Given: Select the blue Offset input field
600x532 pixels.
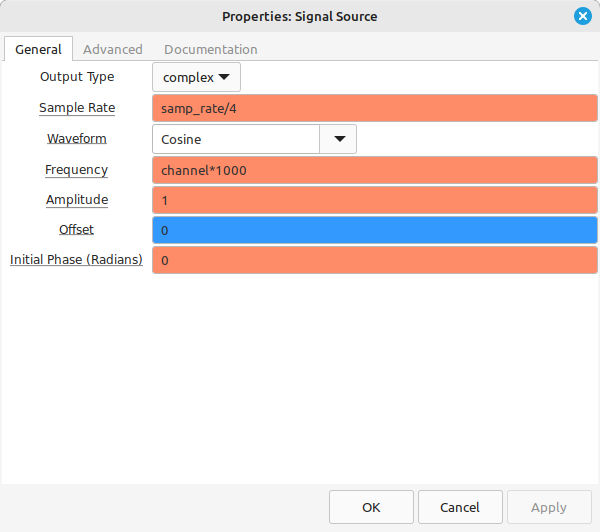Looking at the screenshot, I should [375, 230].
